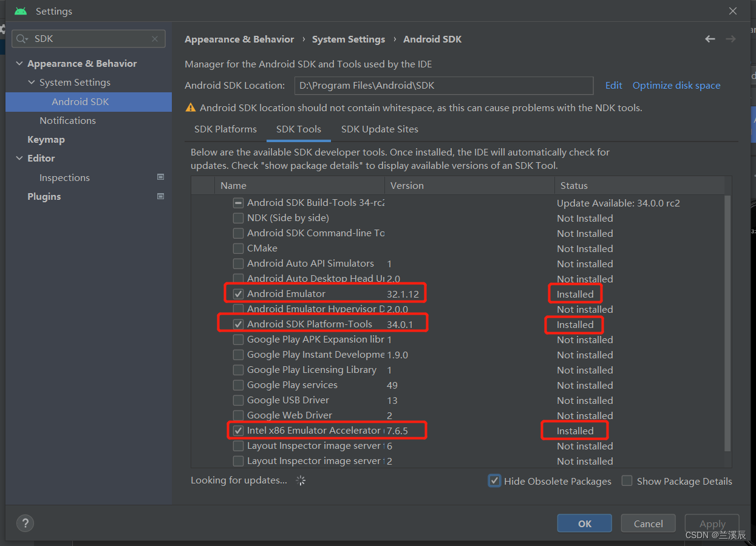This screenshot has width=756, height=546.
Task: Click the project-level icon next to Plugins
Action: [160, 196]
